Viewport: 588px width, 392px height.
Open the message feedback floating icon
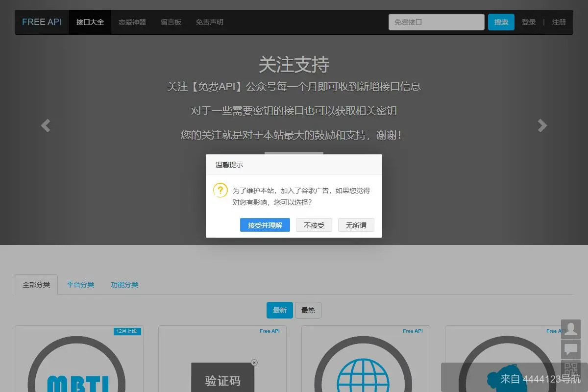[x=571, y=348]
